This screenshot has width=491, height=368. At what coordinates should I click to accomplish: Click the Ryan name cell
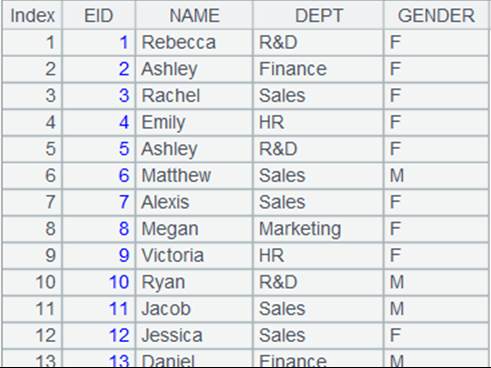(194, 282)
